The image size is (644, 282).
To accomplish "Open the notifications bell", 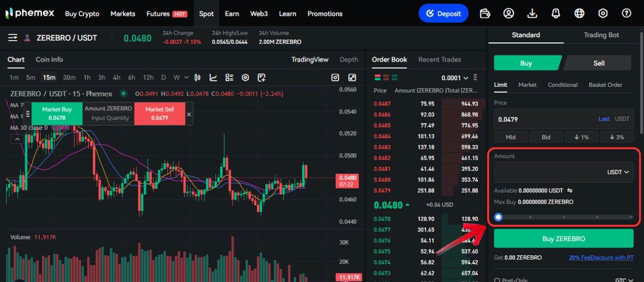I will point(556,13).
